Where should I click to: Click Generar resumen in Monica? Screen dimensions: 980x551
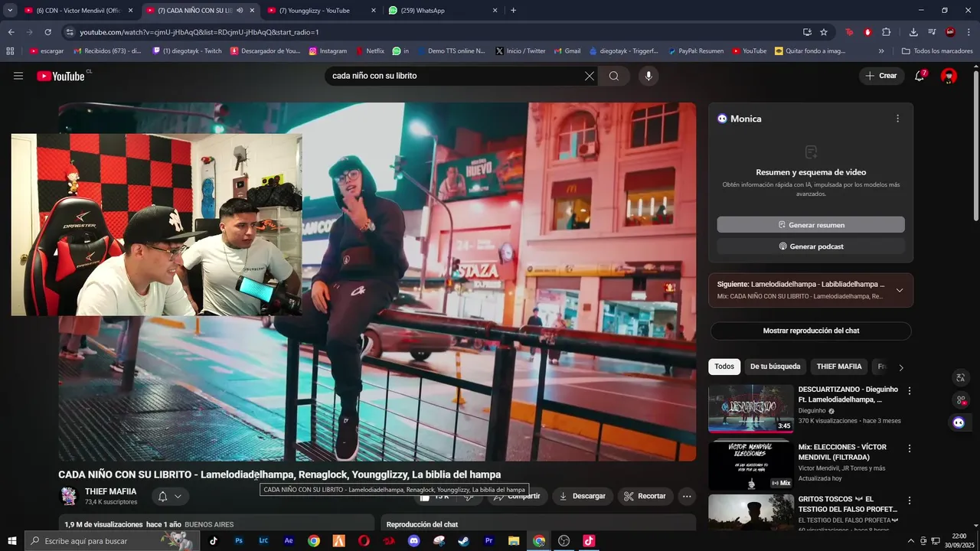(x=811, y=225)
